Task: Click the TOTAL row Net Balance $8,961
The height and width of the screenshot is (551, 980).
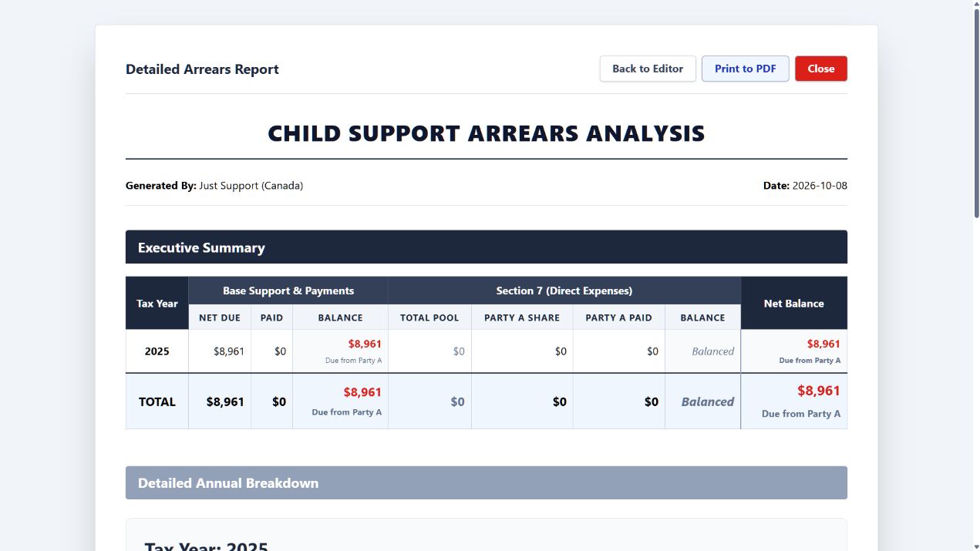Action: [819, 391]
